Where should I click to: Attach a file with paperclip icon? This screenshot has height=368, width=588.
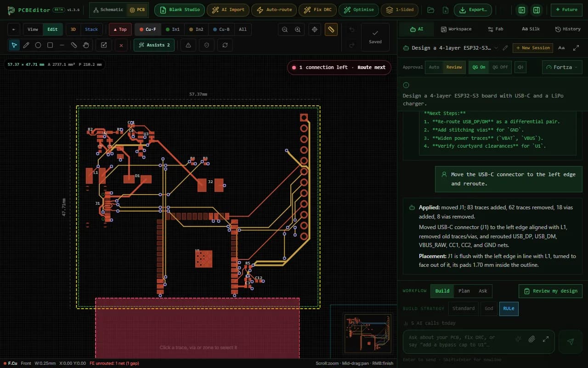click(531, 339)
